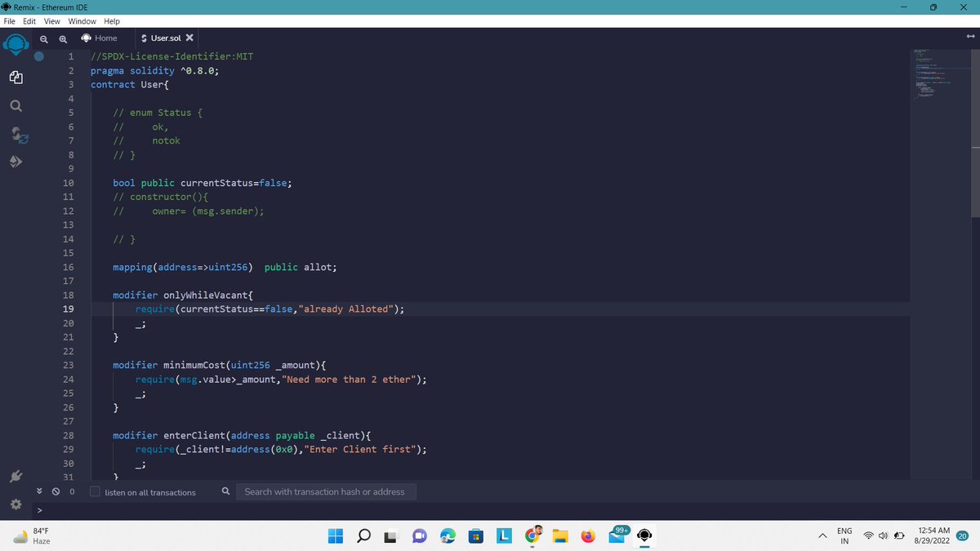980x551 pixels.
Task: Click 'mapping(address=>uint256) public allot;' line
Action: [x=225, y=267]
